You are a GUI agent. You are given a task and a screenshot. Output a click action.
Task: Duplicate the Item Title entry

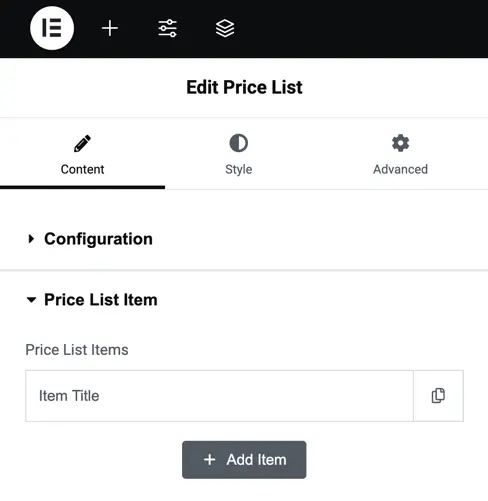438,396
